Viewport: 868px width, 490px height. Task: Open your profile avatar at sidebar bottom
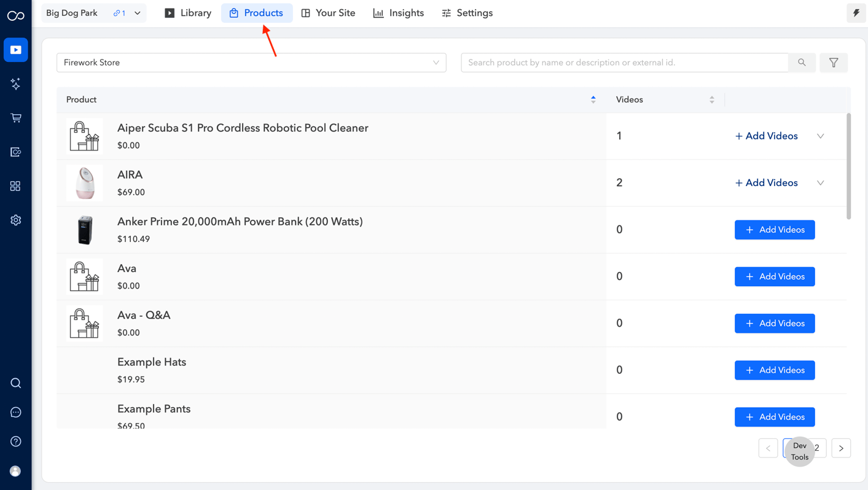pyautogui.click(x=15, y=471)
